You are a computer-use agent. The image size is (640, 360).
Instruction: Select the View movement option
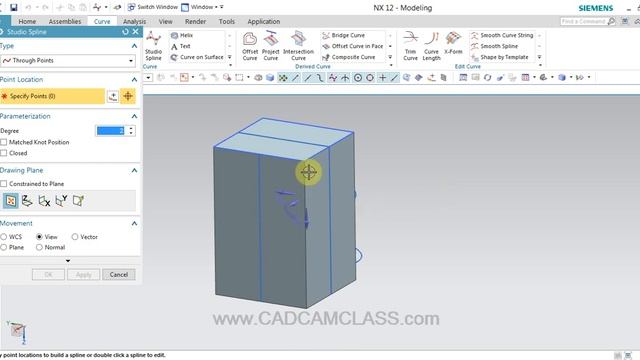pyautogui.click(x=39, y=237)
